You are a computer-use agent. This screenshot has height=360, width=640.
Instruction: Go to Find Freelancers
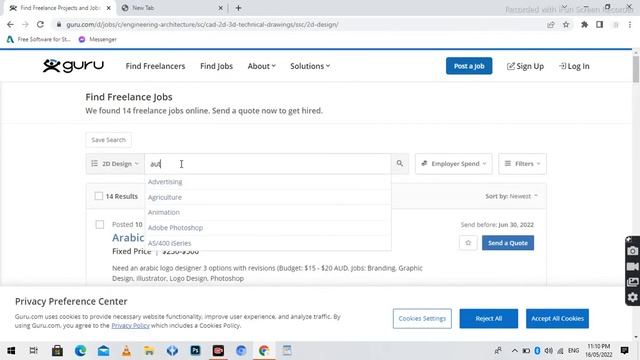pos(155,66)
